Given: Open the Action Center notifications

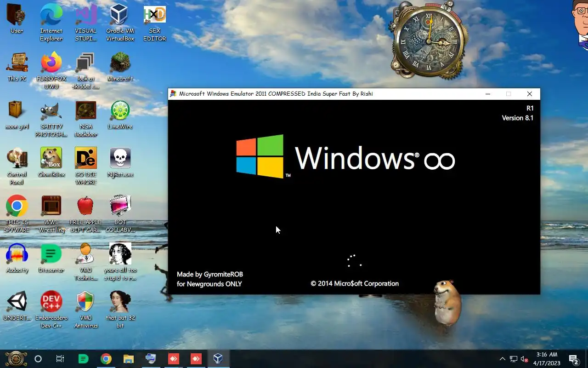Looking at the screenshot, I should pyautogui.click(x=573, y=359).
